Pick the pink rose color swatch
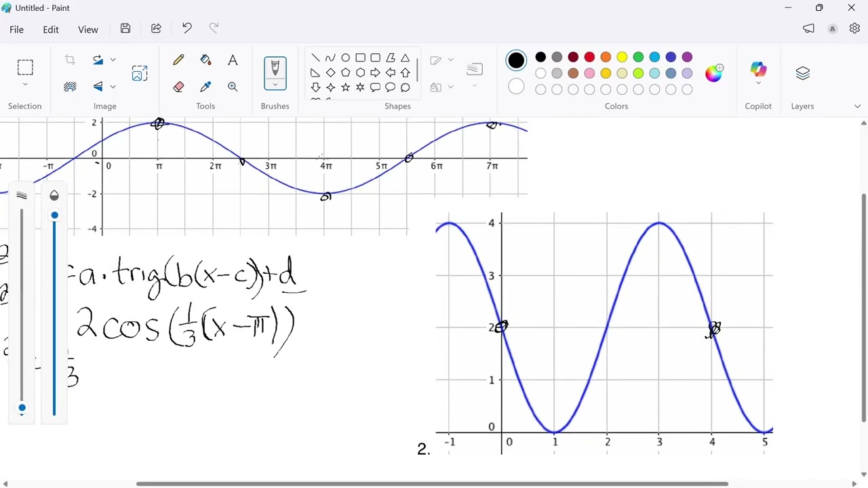The height and width of the screenshot is (488, 868). click(589, 73)
